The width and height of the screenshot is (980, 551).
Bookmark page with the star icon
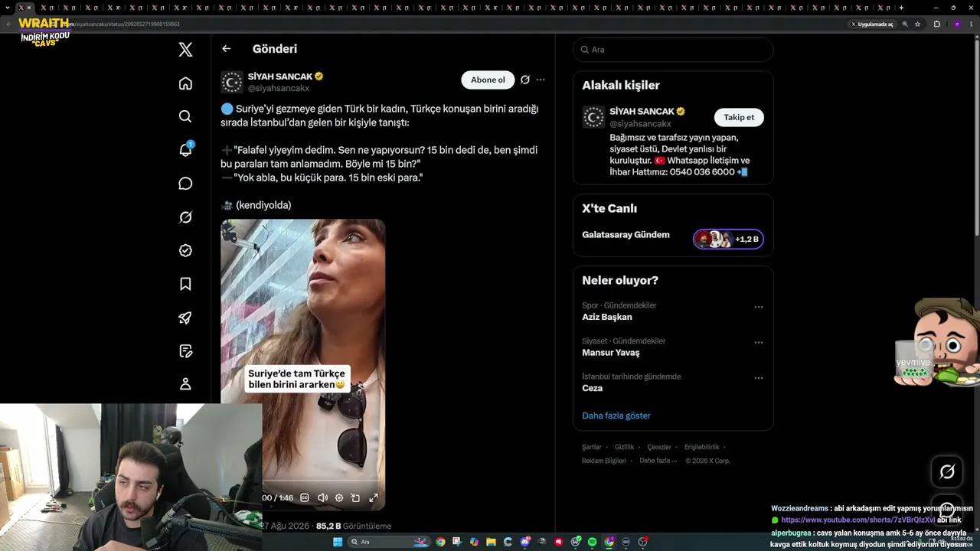pos(917,24)
